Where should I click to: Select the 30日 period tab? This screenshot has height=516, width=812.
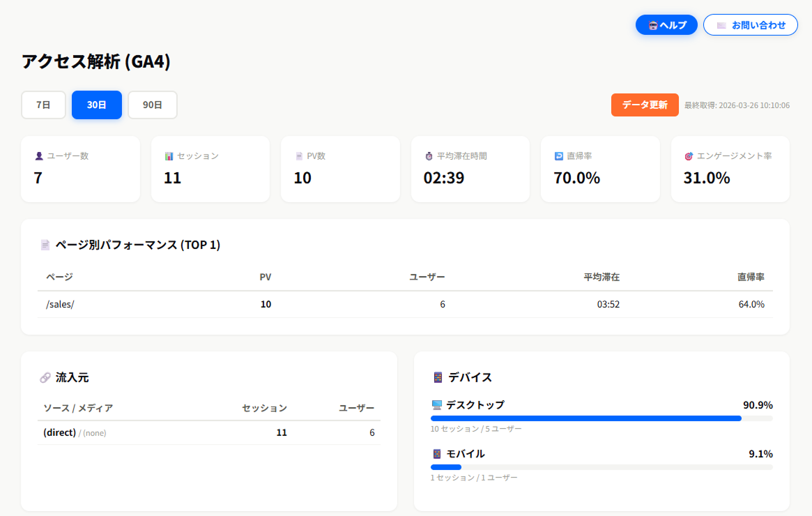pyautogui.click(x=97, y=105)
